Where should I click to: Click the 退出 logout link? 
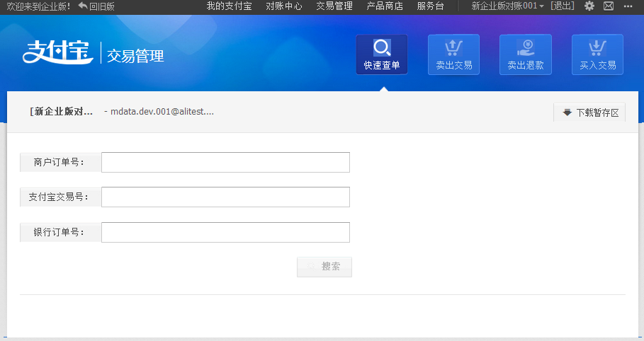(563, 6)
